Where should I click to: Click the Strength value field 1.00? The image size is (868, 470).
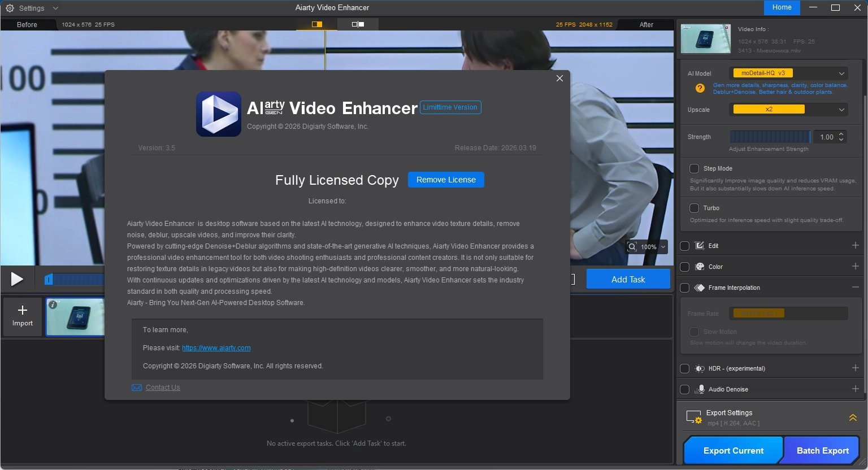tap(826, 137)
